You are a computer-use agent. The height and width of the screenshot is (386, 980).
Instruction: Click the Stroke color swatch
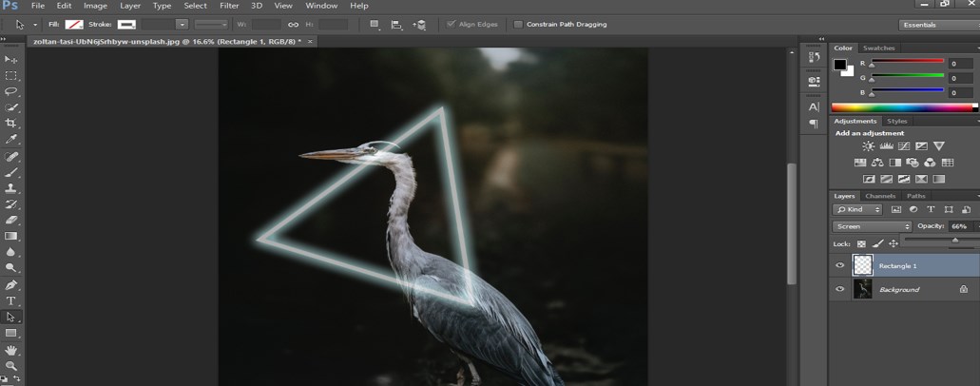click(126, 25)
